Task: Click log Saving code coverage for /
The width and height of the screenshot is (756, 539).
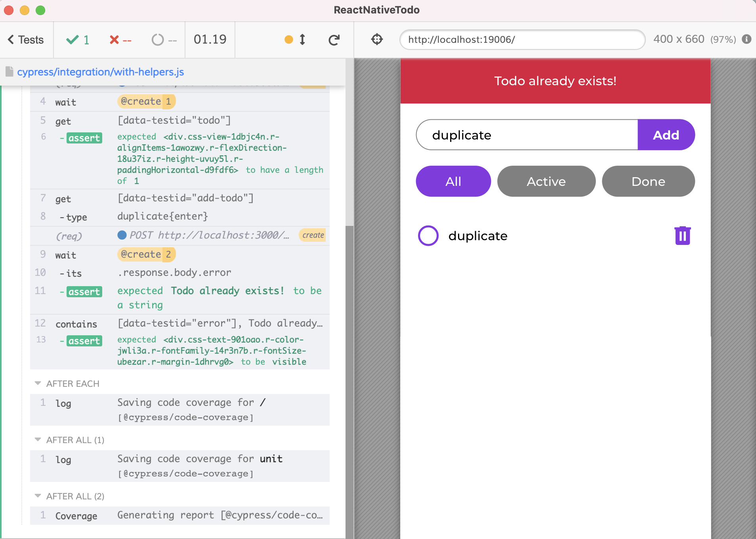Action: click(x=180, y=409)
